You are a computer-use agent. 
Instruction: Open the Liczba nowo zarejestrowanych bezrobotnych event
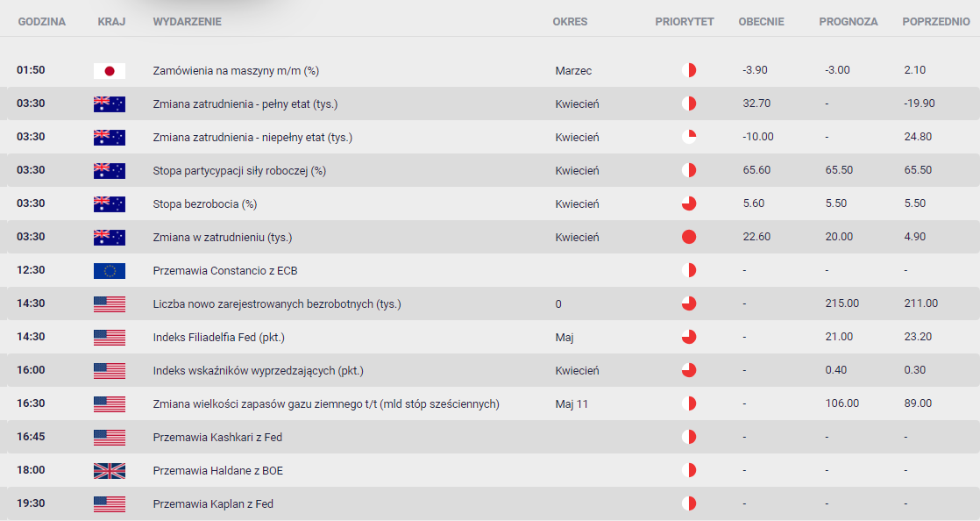pyautogui.click(x=277, y=304)
